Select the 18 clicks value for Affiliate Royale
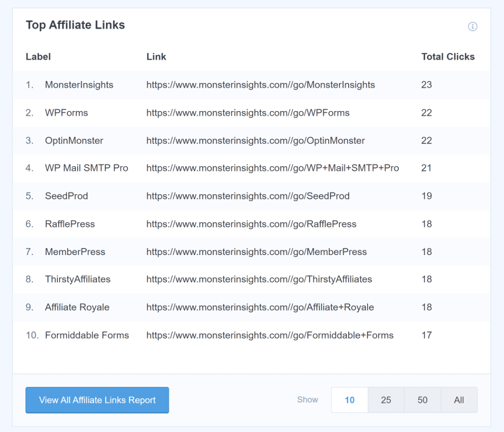 pos(426,307)
